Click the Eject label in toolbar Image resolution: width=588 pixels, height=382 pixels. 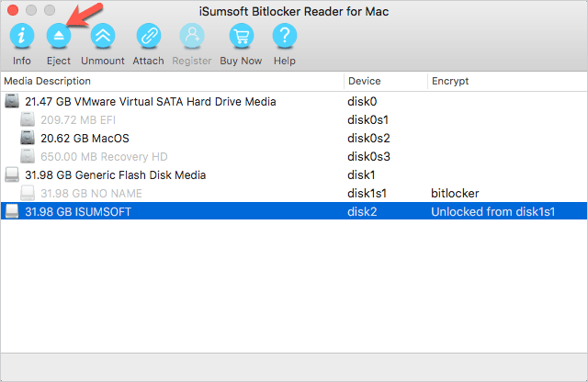[x=59, y=61]
